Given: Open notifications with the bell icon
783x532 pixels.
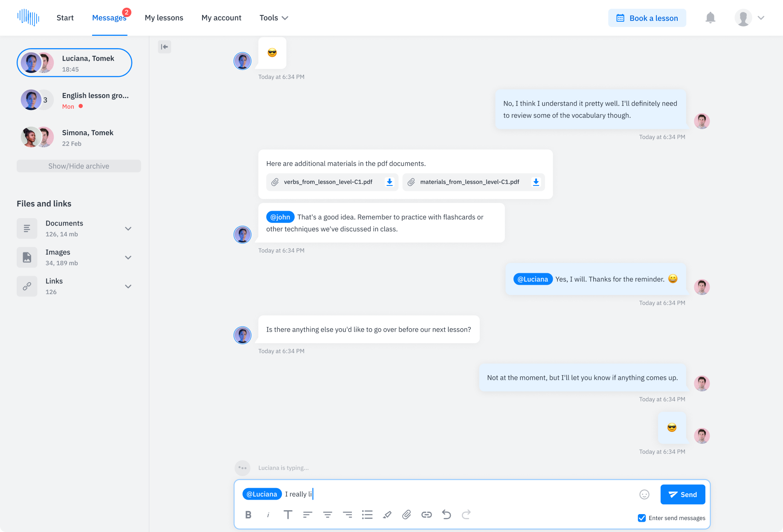Looking at the screenshot, I should pos(710,18).
